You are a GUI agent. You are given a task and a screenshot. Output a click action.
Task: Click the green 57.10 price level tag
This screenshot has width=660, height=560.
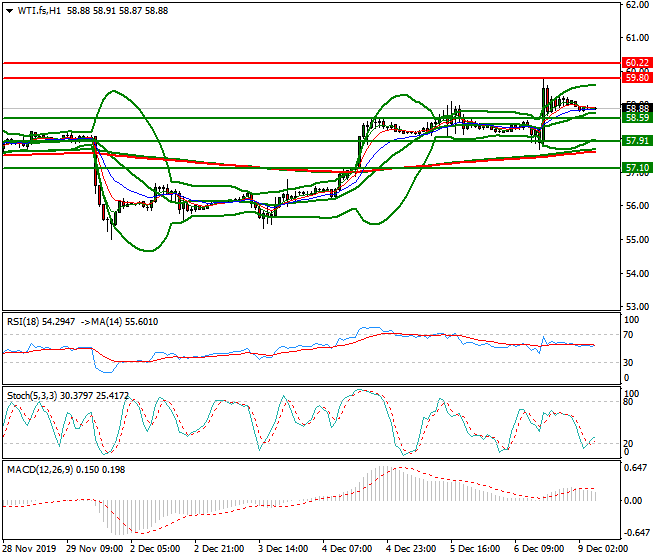(x=637, y=168)
